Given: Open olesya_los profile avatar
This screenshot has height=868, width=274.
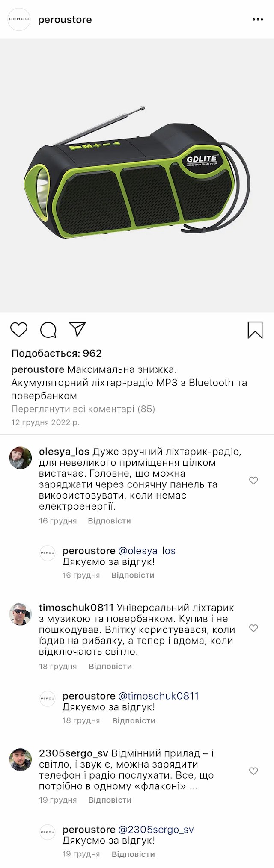Looking at the screenshot, I should coord(21,458).
